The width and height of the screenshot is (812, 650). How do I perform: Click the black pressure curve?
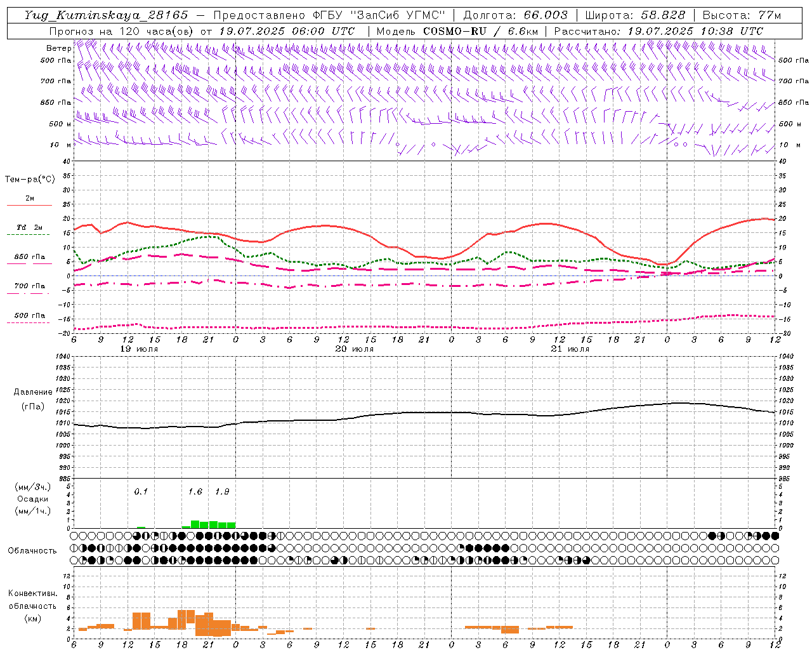point(424,413)
